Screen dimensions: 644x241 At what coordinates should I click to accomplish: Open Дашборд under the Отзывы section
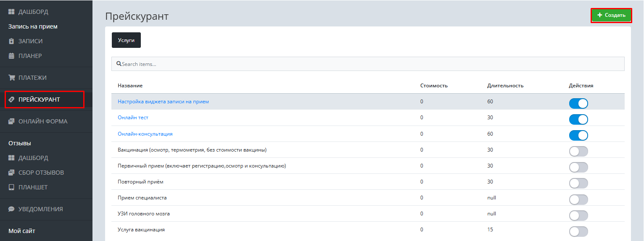tap(33, 158)
